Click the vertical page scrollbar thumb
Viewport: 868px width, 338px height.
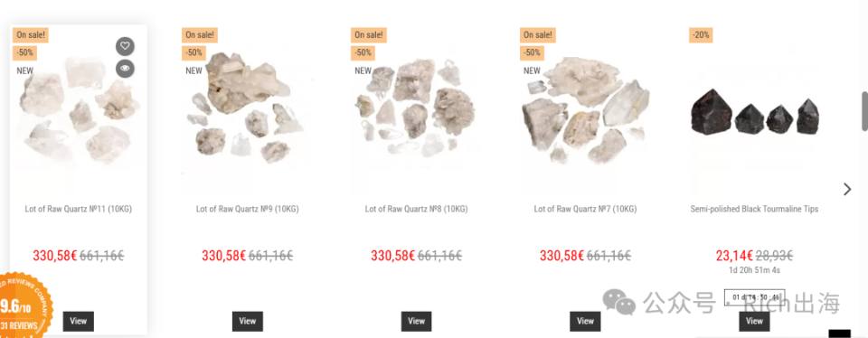pyautogui.click(x=864, y=111)
